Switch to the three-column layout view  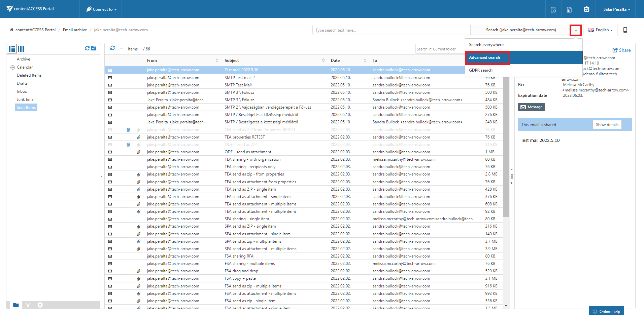tap(21, 49)
